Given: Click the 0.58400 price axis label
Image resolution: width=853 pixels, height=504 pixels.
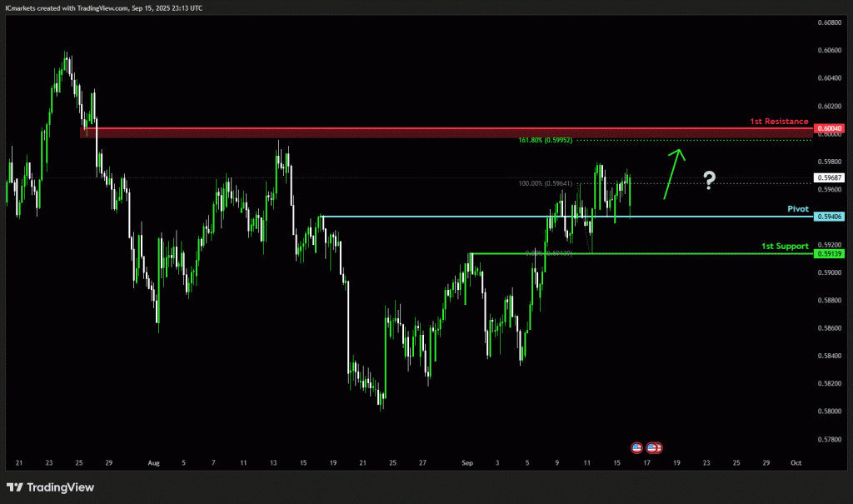Looking at the screenshot, I should pos(829,356).
